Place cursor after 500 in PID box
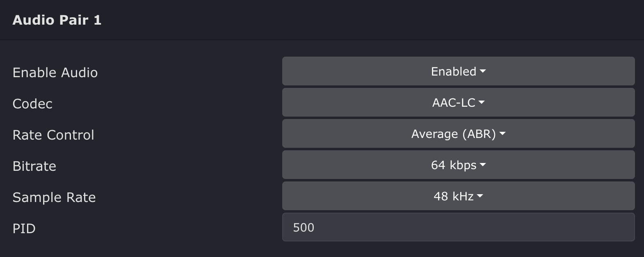Screen dimensions: 644x257 click(x=315, y=227)
